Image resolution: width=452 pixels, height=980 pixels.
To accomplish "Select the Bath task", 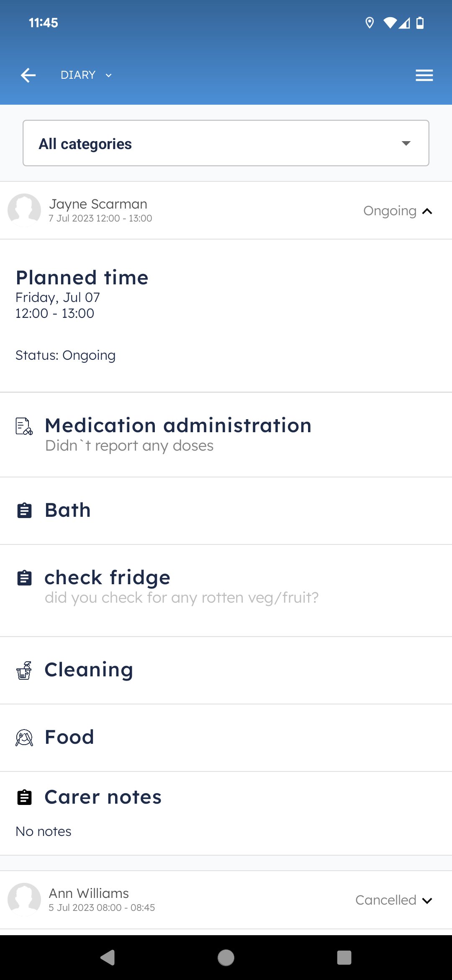I will coord(68,511).
